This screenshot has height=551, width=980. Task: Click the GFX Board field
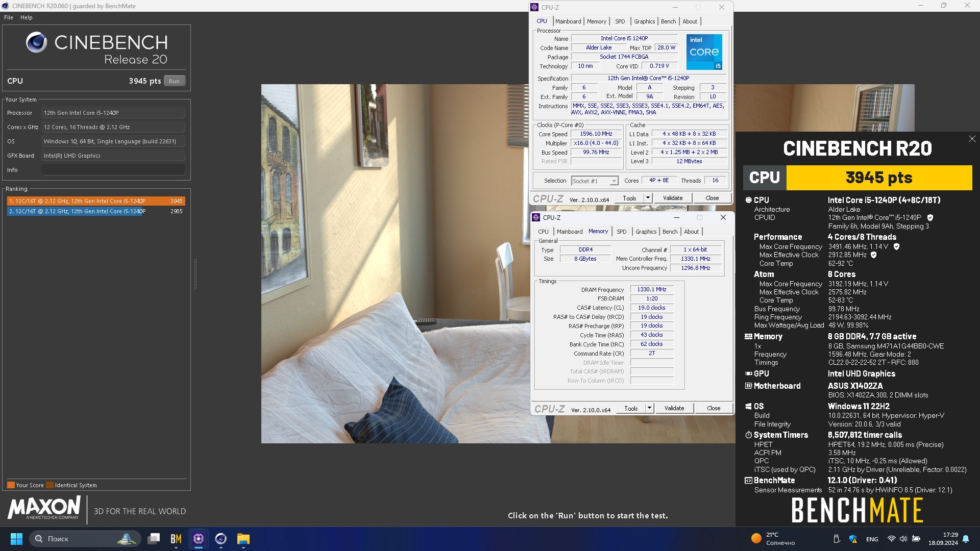pos(113,156)
